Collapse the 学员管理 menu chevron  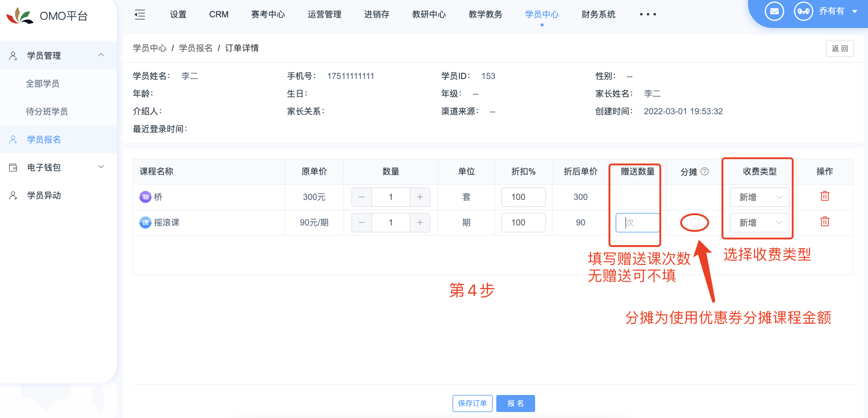(101, 55)
